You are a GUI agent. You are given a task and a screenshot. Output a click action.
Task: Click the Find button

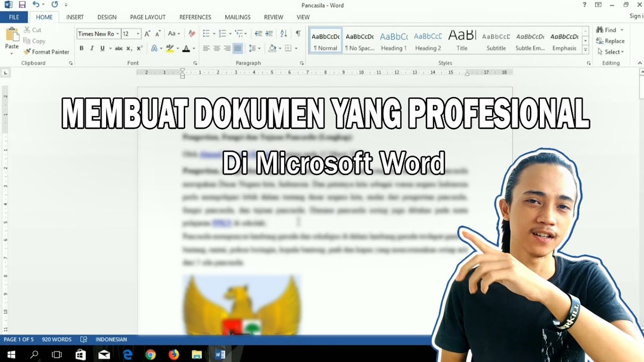click(606, 30)
